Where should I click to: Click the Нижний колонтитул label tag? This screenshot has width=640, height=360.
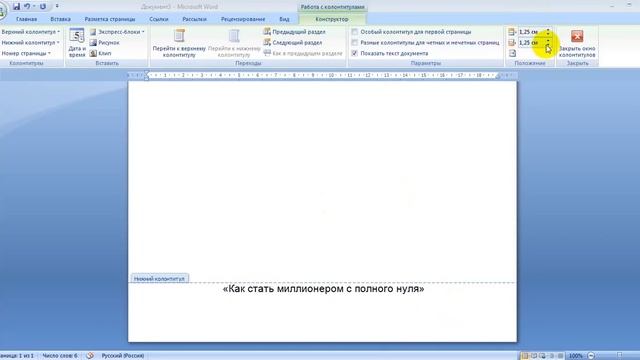[159, 278]
